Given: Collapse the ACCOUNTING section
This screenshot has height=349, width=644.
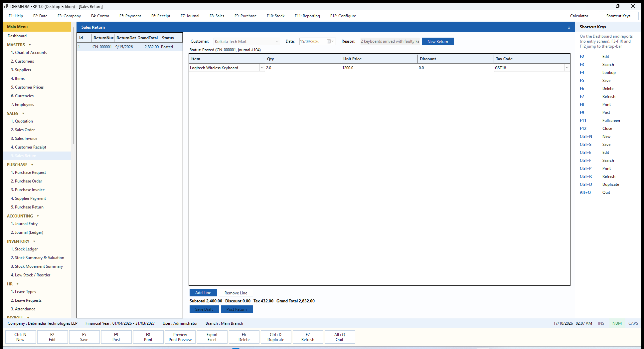Looking at the screenshot, I should coord(38,216).
